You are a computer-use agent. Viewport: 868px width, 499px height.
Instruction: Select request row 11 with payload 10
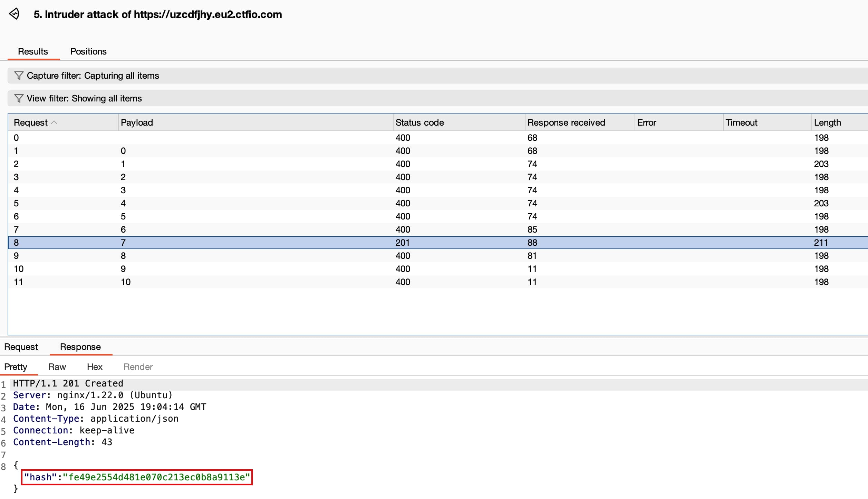point(438,282)
